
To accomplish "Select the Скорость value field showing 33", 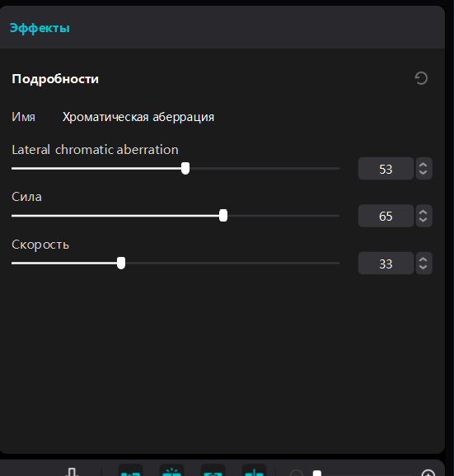I will 386,264.
